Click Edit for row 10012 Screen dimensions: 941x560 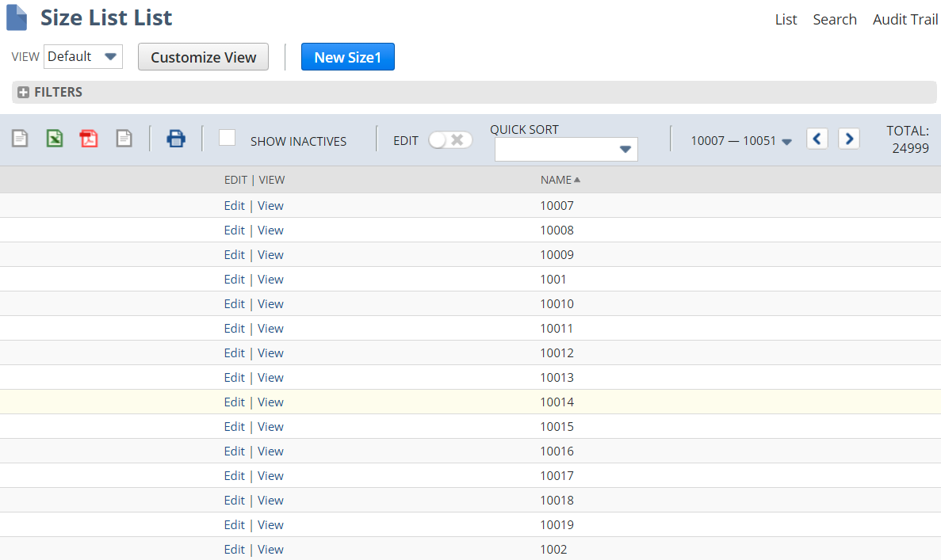pos(234,353)
